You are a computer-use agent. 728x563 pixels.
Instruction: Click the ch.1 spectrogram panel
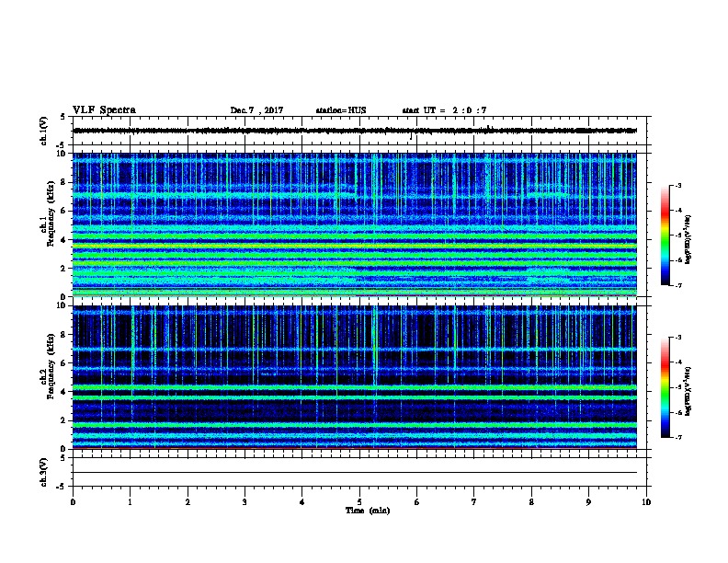[355, 224]
